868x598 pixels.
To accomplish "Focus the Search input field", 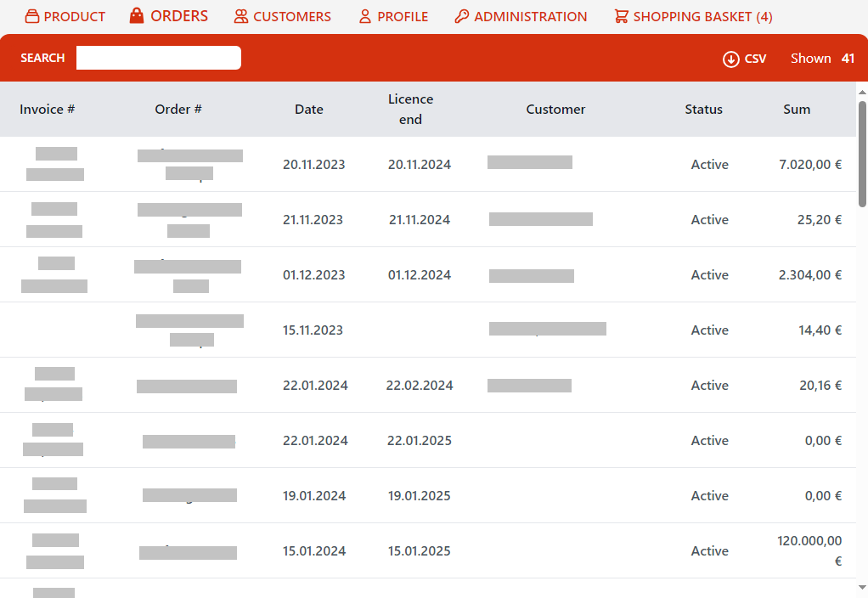I will pyautogui.click(x=158, y=58).
